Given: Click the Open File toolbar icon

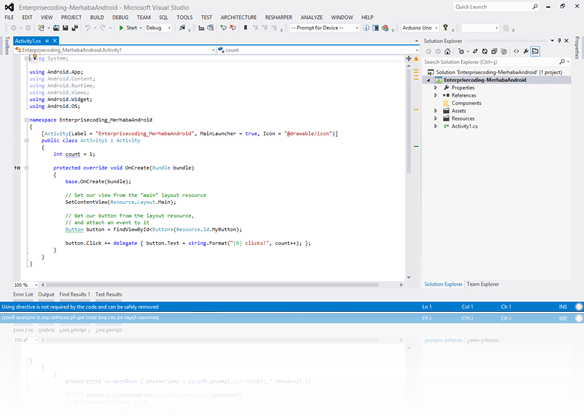Looking at the screenshot, I should tap(56, 28).
